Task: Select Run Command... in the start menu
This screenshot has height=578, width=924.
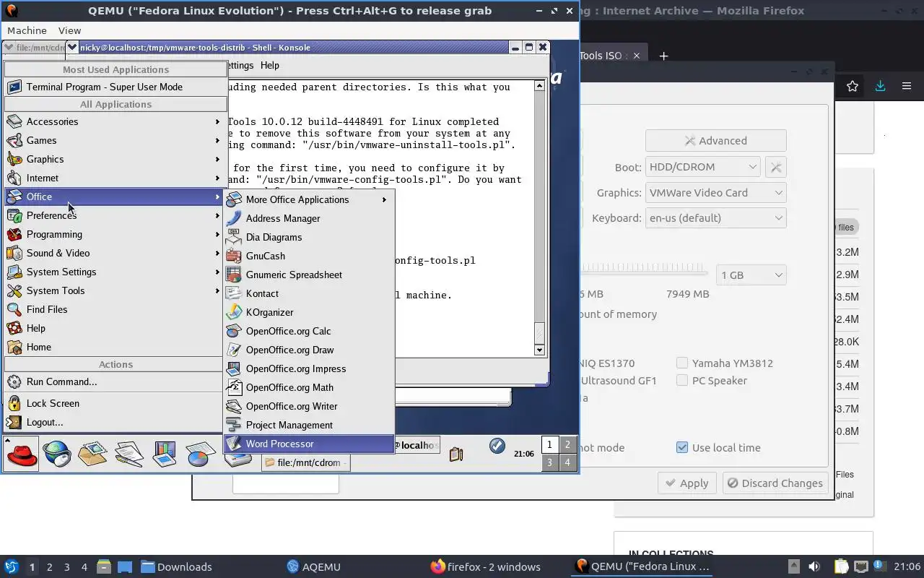Action: click(115, 381)
